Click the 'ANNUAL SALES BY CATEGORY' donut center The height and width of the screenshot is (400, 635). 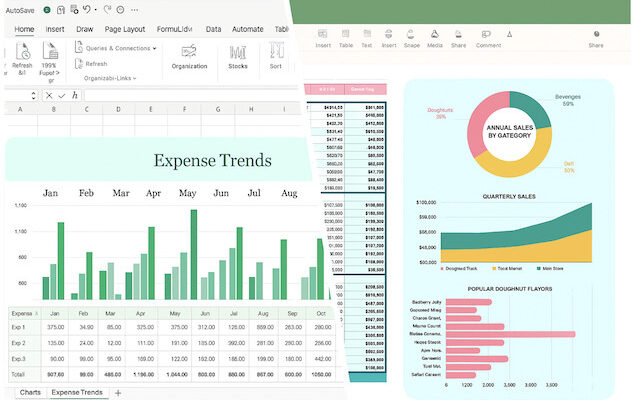coord(509,131)
